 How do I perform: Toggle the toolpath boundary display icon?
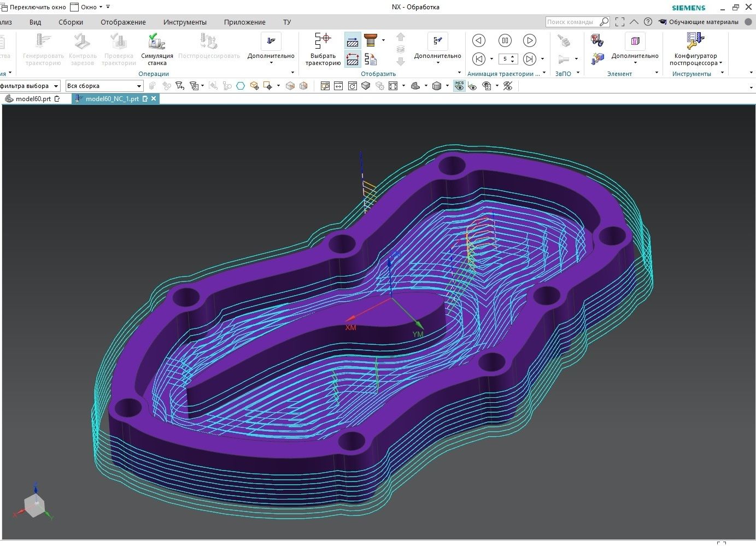point(353,59)
